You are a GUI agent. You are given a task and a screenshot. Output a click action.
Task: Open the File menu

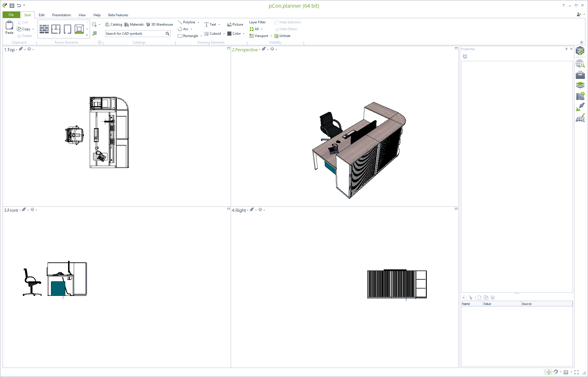coord(11,15)
